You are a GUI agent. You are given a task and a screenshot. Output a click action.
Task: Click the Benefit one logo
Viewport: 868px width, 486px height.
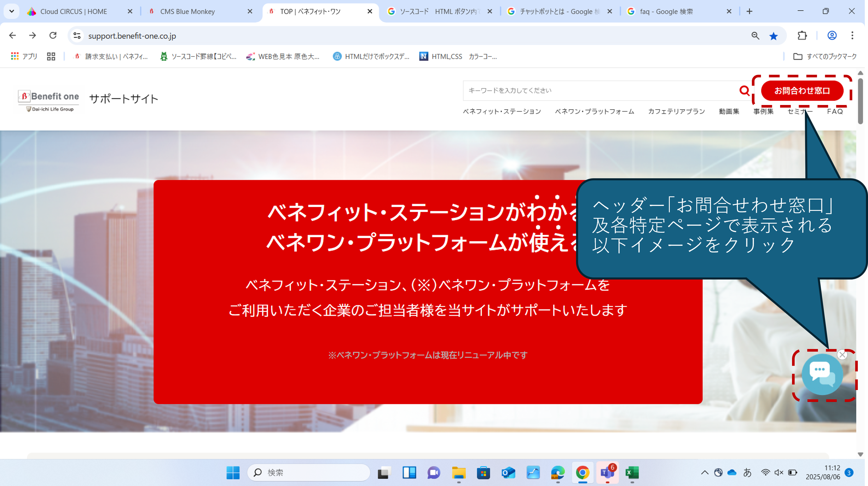pos(49,100)
